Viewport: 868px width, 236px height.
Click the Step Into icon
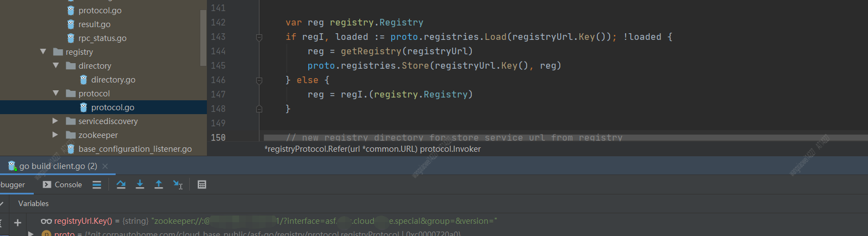click(140, 184)
